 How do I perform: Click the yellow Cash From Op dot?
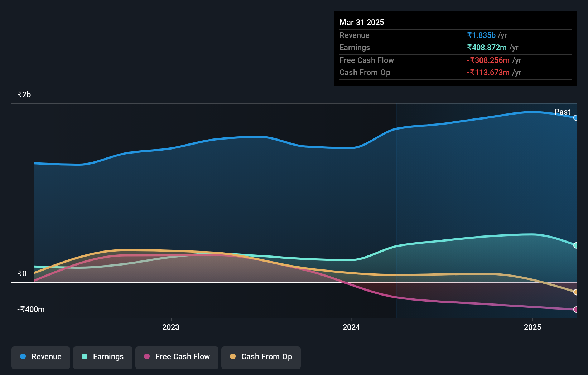coord(233,357)
